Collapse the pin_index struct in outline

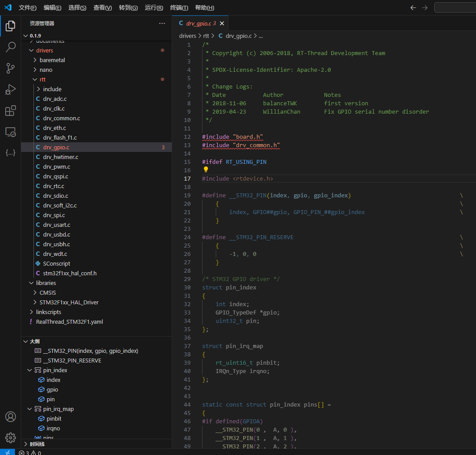[30, 370]
